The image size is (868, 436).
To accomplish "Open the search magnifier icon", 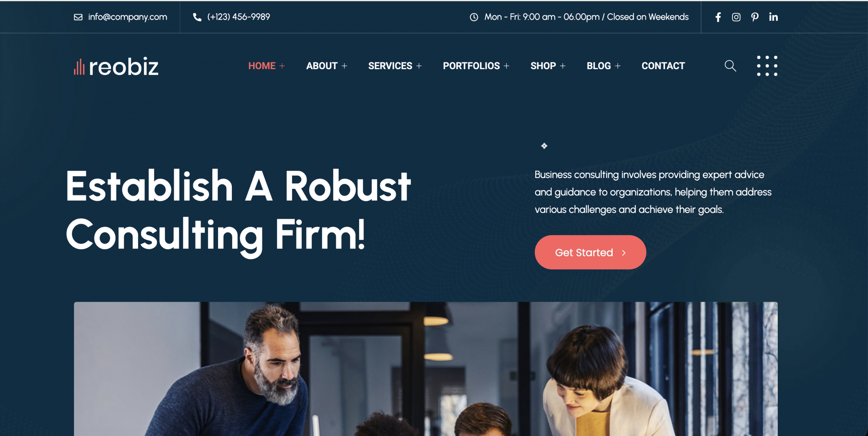I will pyautogui.click(x=730, y=66).
